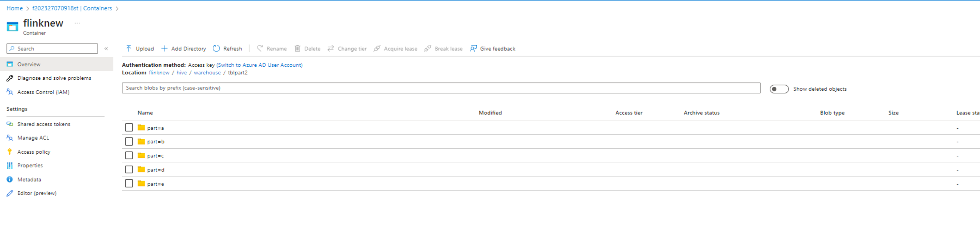Viewport: 980px width, 227px height.
Task: Click the Upload arrow icon
Action: pos(128,48)
